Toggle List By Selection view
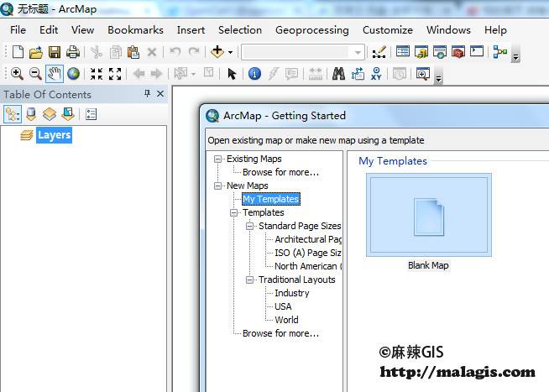 (x=68, y=114)
